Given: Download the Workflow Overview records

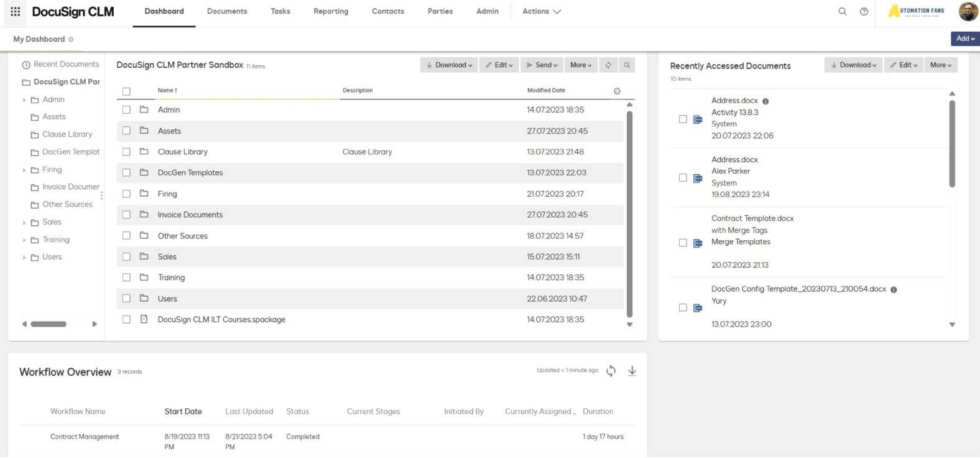Looking at the screenshot, I should 632,371.
